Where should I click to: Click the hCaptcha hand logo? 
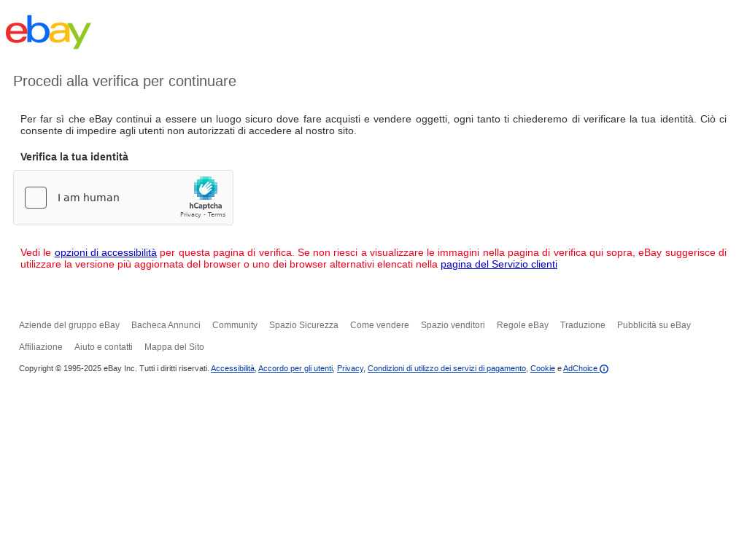click(x=205, y=188)
